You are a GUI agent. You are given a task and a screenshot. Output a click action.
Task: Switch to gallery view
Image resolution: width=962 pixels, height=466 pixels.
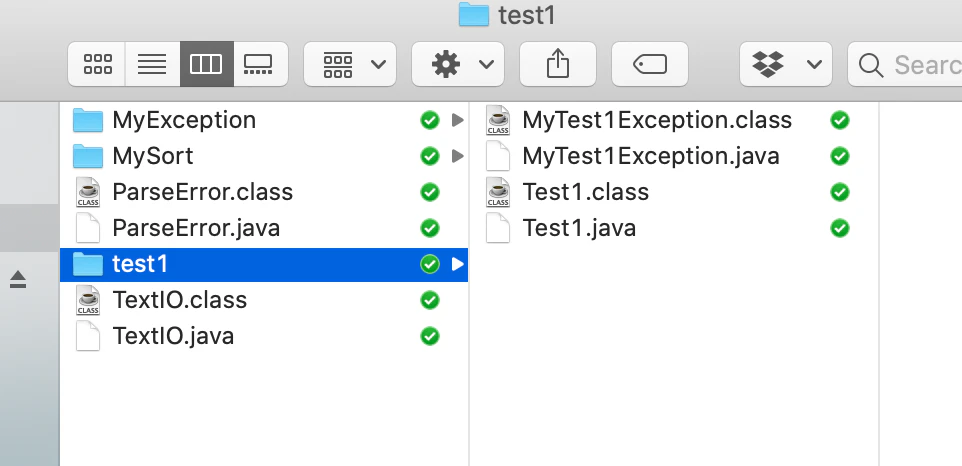tap(260, 65)
